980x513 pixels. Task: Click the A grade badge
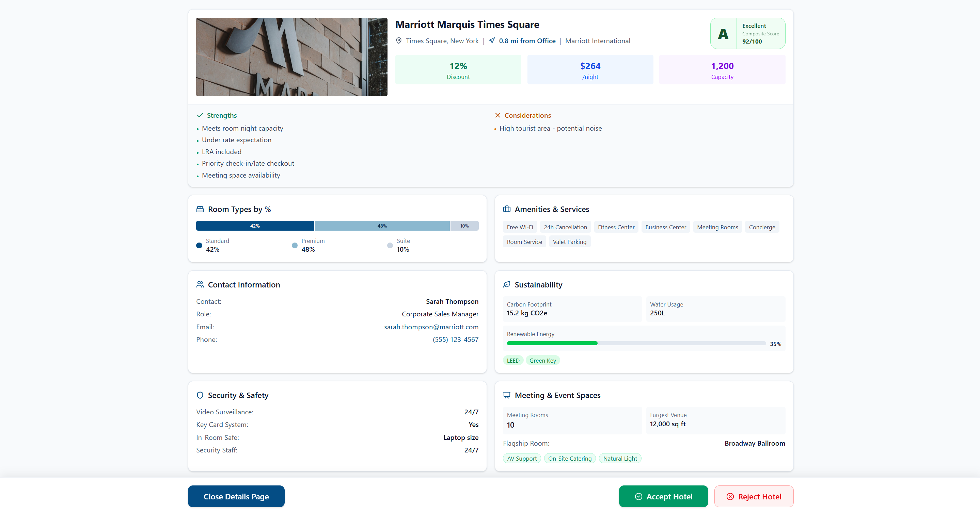point(723,33)
